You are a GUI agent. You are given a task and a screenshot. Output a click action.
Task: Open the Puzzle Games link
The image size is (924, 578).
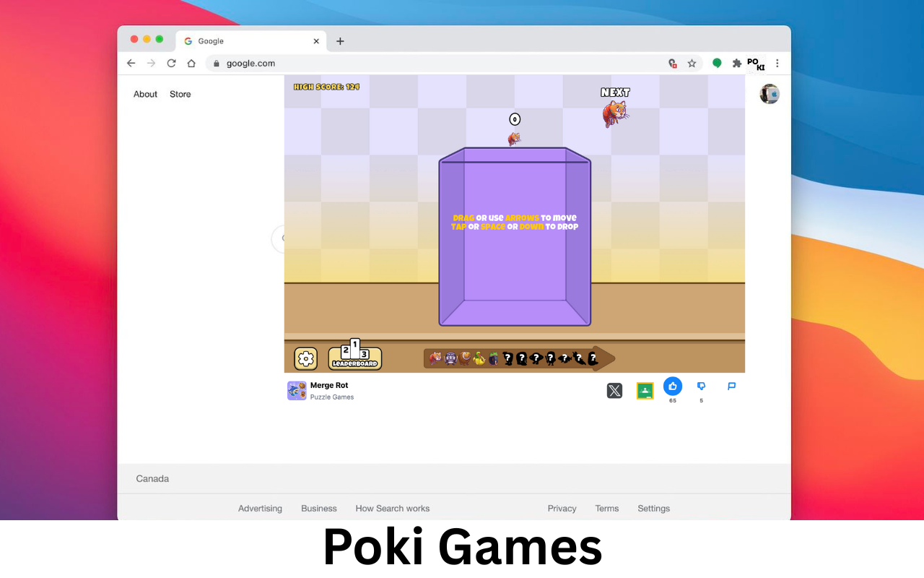[332, 396]
